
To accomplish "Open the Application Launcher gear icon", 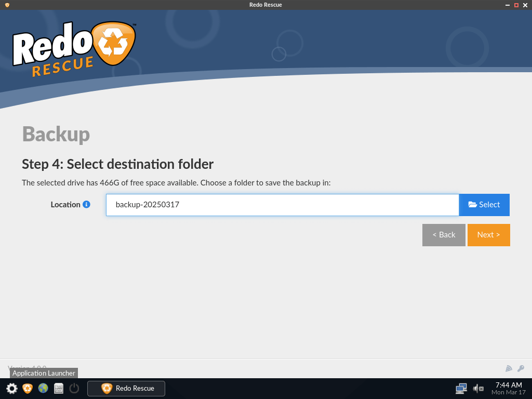I will pyautogui.click(x=12, y=388).
